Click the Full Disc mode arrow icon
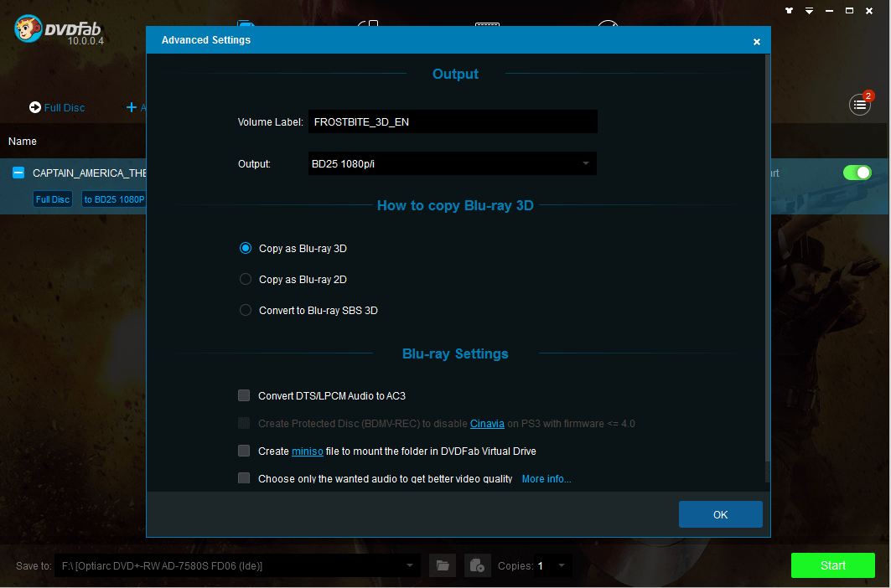891x588 pixels. point(35,107)
